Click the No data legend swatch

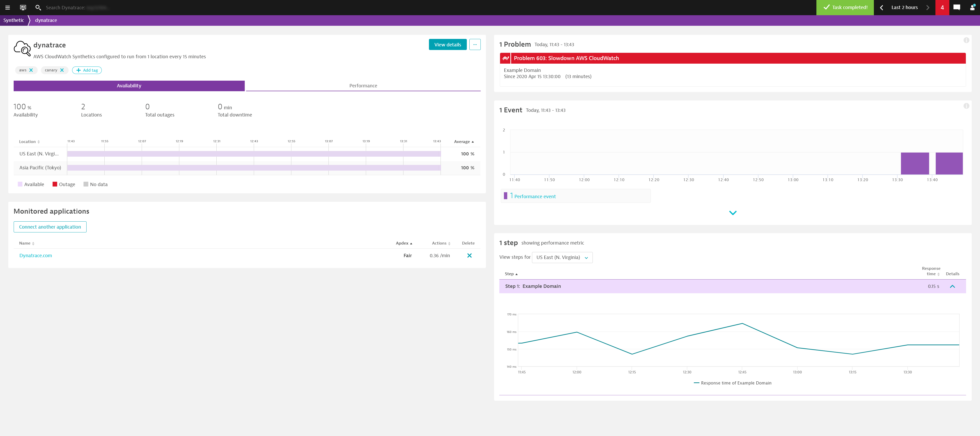click(86, 184)
